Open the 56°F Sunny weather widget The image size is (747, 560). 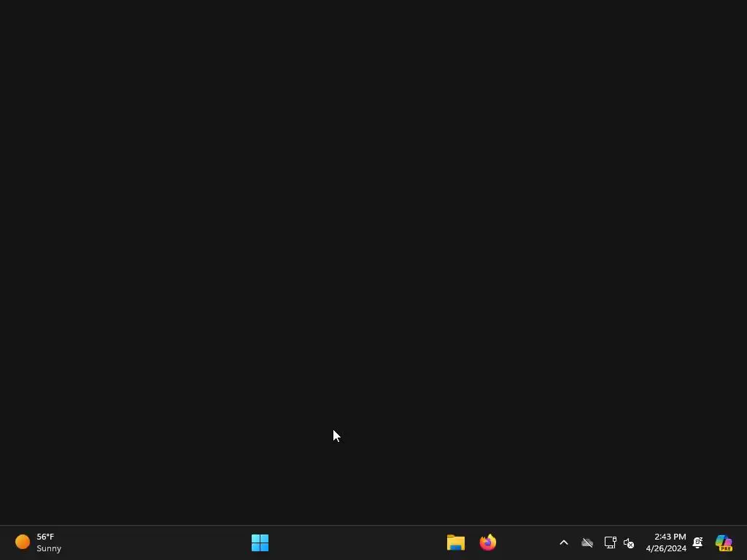point(38,542)
